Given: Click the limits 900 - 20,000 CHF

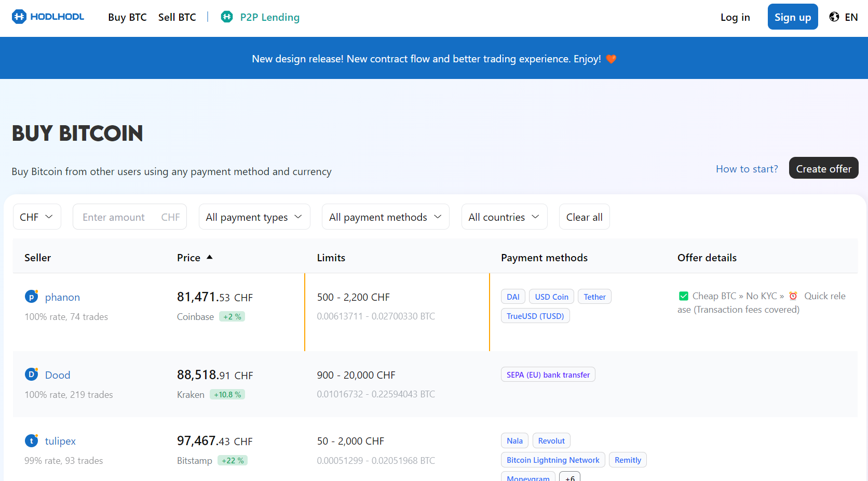Looking at the screenshot, I should pyautogui.click(x=356, y=375).
